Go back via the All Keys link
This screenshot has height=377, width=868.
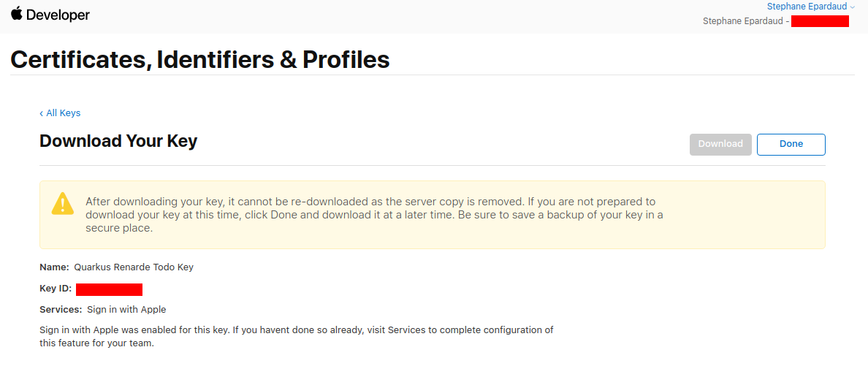coord(63,113)
